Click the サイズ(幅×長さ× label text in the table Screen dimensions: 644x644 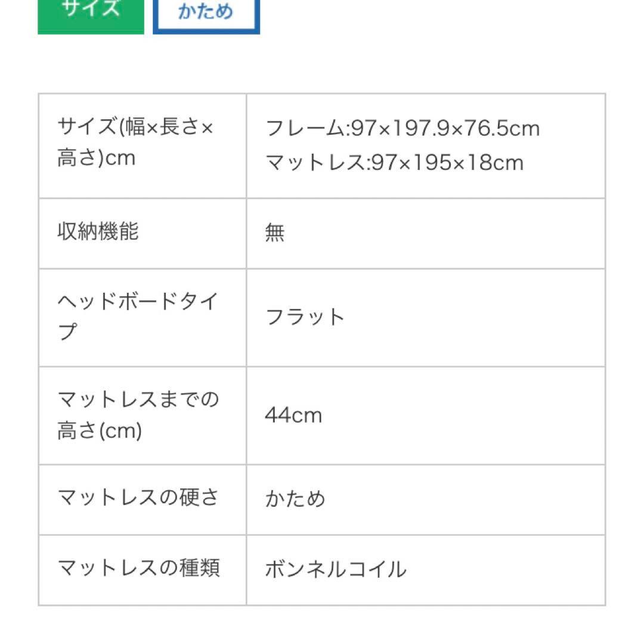click(135, 126)
